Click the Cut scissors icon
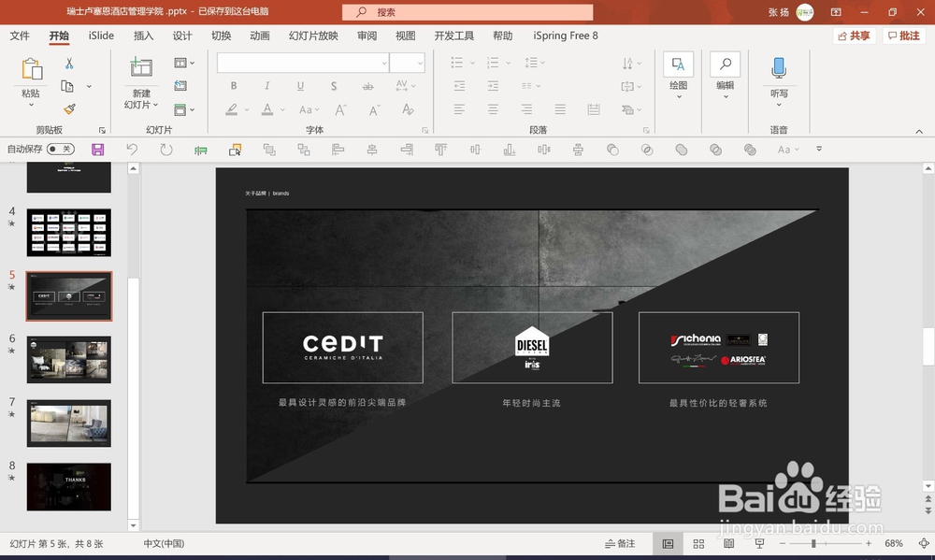 pyautogui.click(x=69, y=64)
